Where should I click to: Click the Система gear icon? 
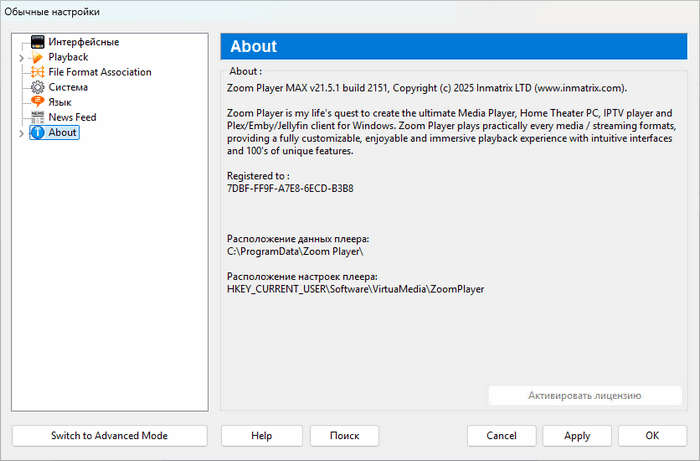(38, 87)
